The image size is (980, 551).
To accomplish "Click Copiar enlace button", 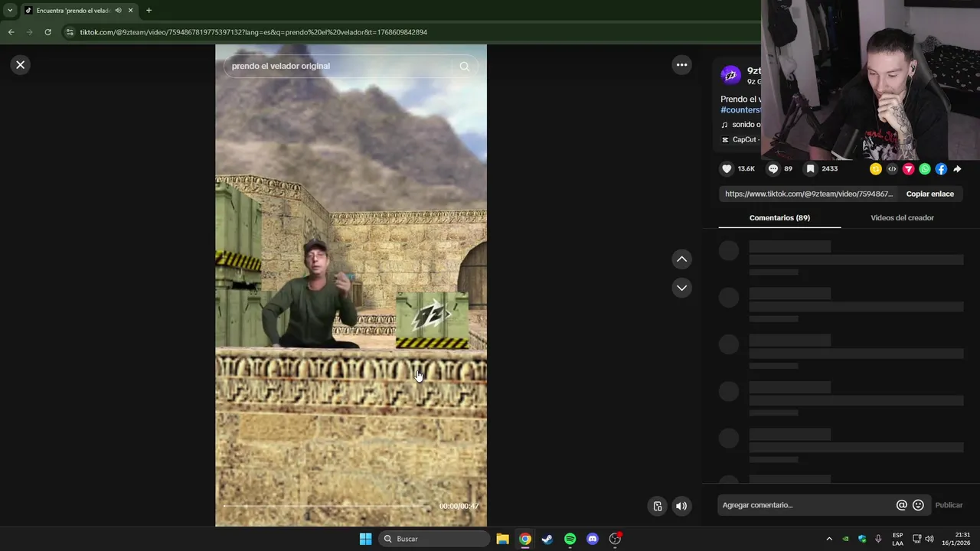I will point(930,194).
